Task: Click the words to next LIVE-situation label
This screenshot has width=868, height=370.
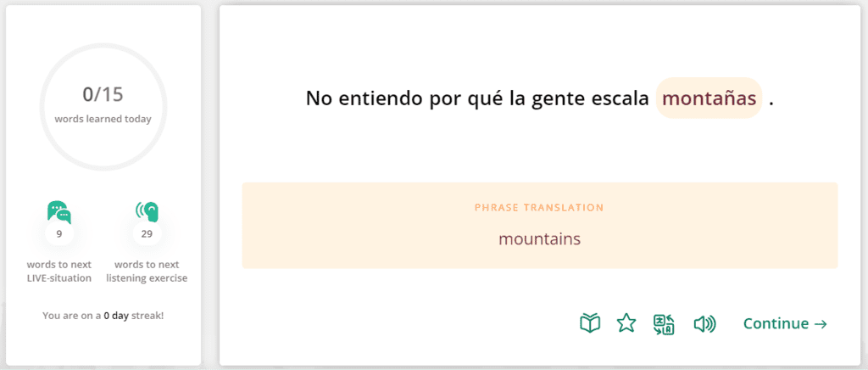Action: click(x=58, y=271)
